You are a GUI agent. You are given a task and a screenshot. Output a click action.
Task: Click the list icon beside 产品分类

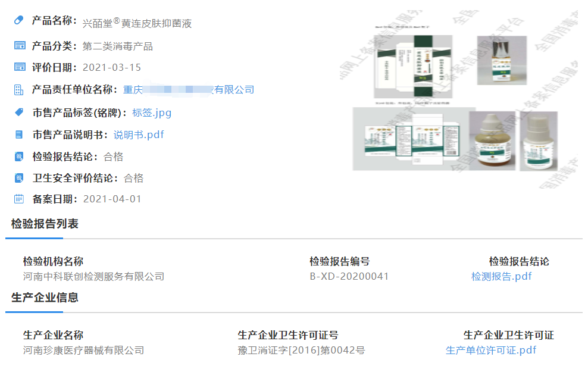click(20, 46)
